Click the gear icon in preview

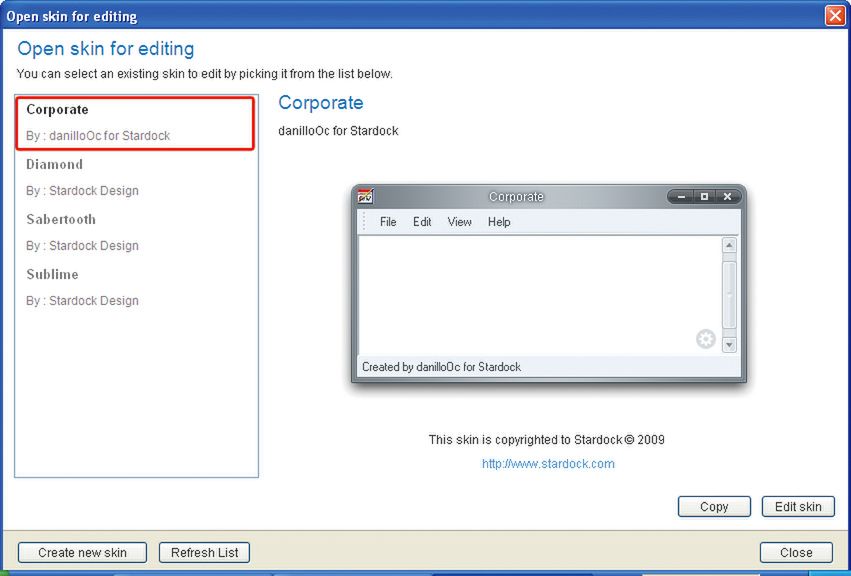pos(706,339)
